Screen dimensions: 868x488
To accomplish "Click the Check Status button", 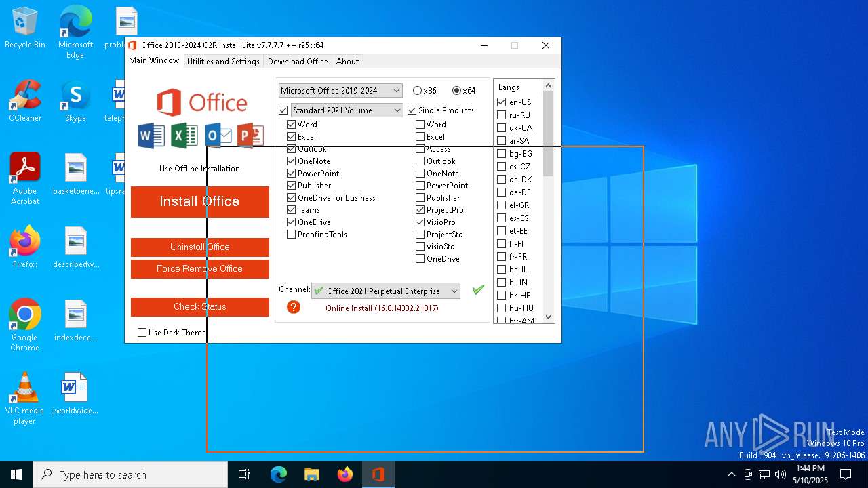I will point(199,306).
